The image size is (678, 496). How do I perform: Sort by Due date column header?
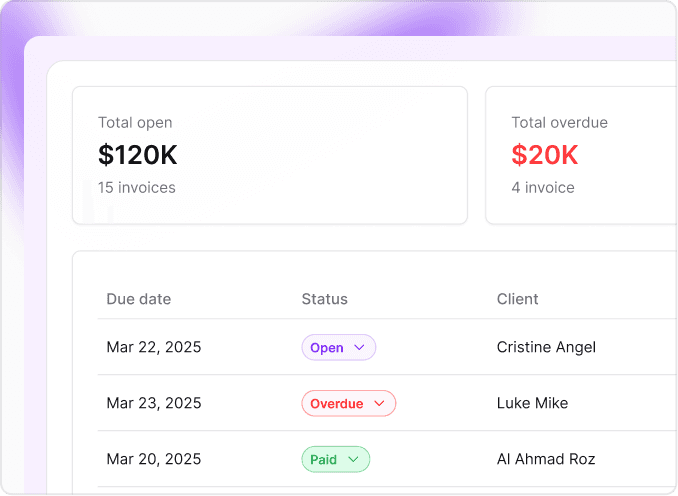[x=138, y=299]
